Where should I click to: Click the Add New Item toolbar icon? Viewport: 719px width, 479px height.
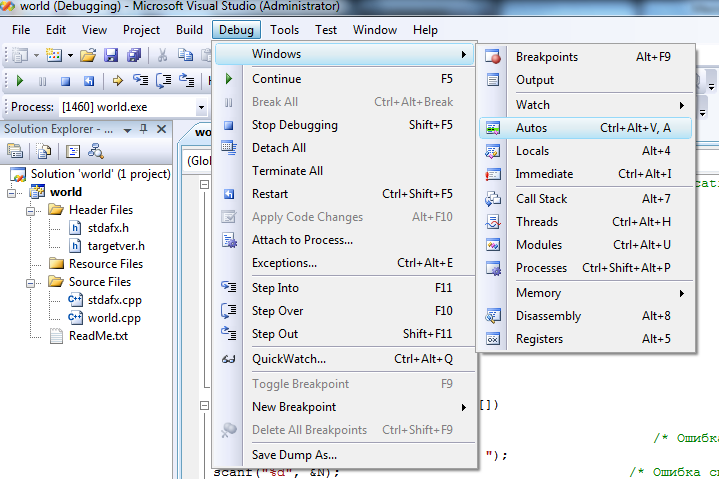[x=54, y=55]
